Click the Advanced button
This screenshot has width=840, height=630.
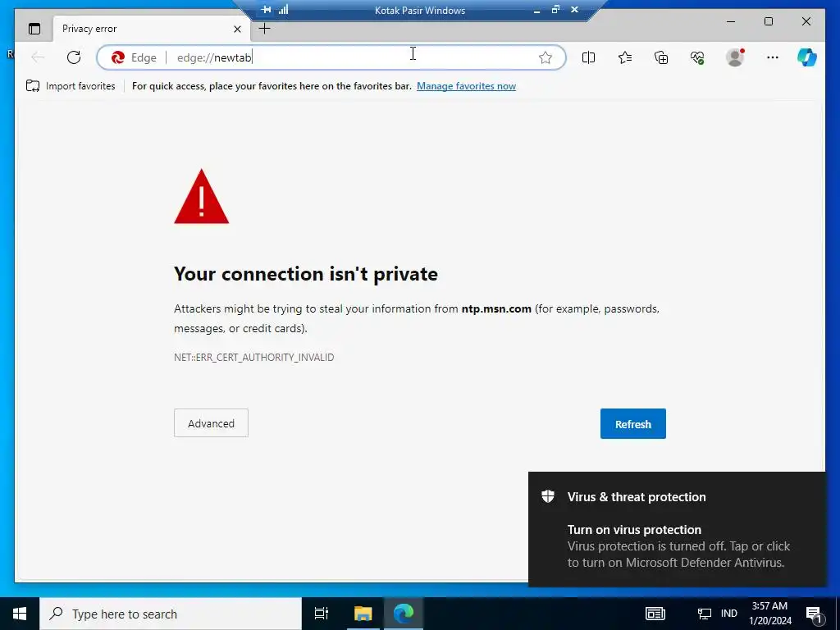211,423
